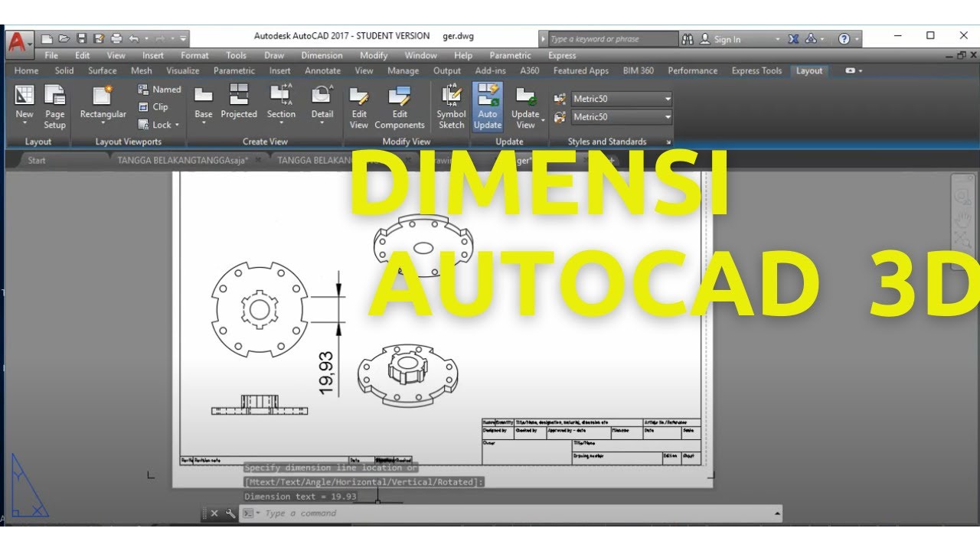Viewport: 980px width, 551px height.
Task: Open the section view style Metric50 dropdown
Action: pyautogui.click(x=668, y=99)
